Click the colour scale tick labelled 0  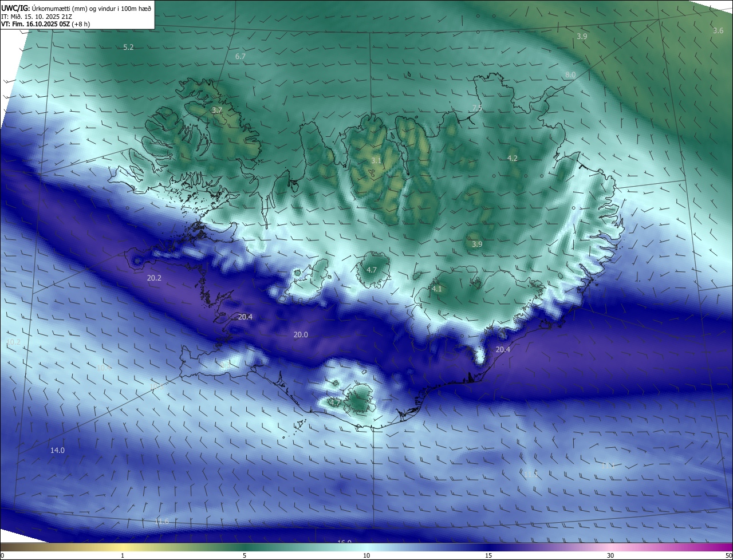[2, 555]
